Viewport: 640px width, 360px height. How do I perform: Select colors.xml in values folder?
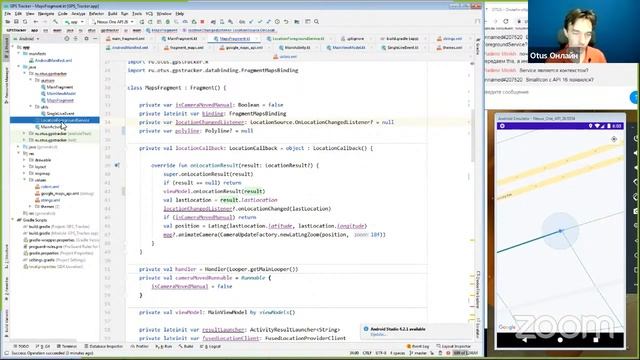pos(49,187)
